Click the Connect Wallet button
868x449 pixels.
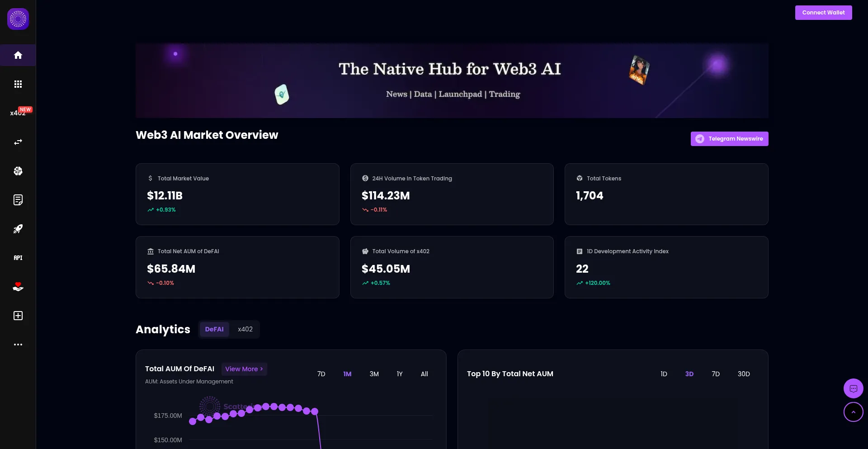click(x=823, y=13)
